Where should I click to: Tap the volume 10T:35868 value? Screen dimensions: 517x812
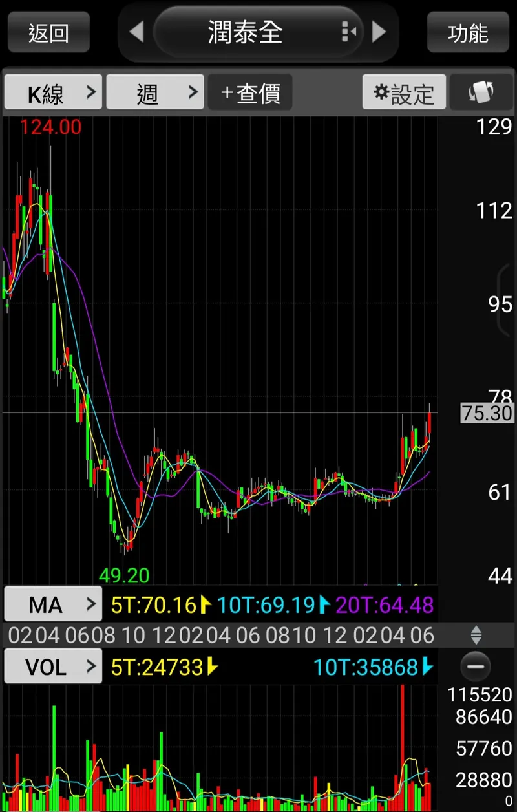[366, 667]
